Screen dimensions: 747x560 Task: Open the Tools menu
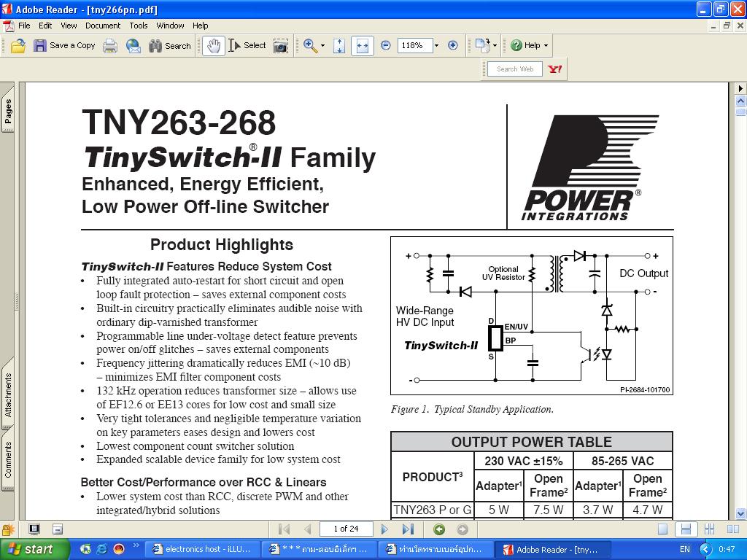pos(139,26)
